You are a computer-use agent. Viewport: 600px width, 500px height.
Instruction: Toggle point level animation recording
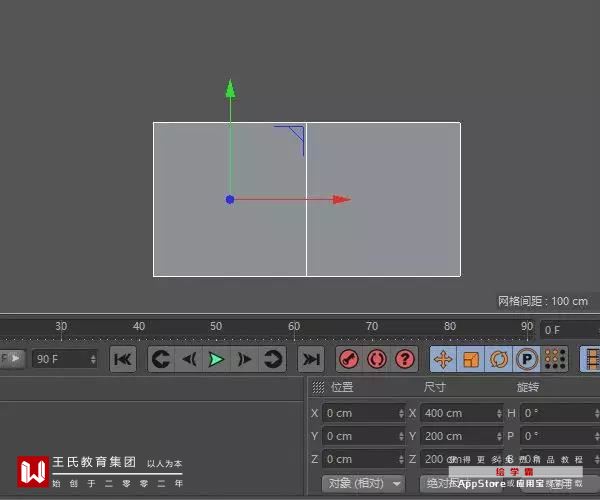[x=554, y=359]
